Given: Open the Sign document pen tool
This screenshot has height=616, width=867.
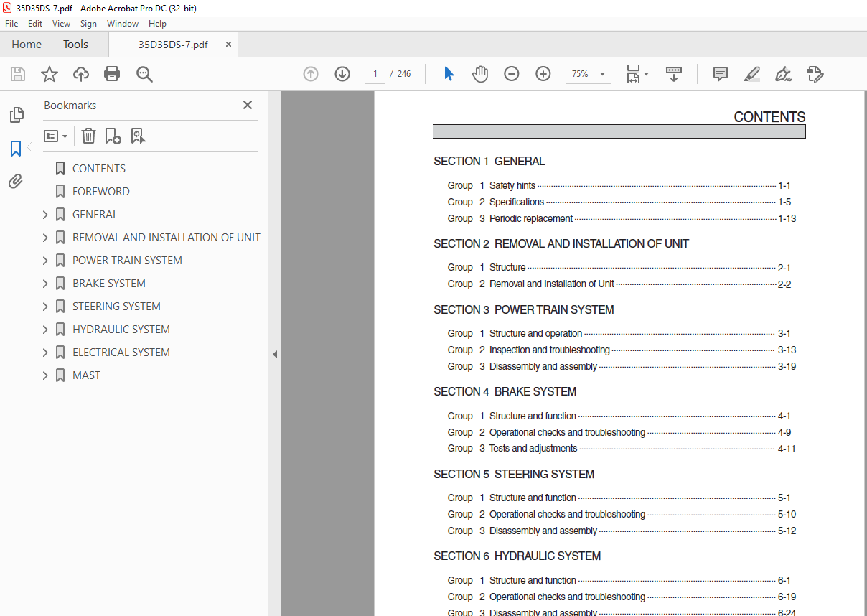Looking at the screenshot, I should 784,74.
